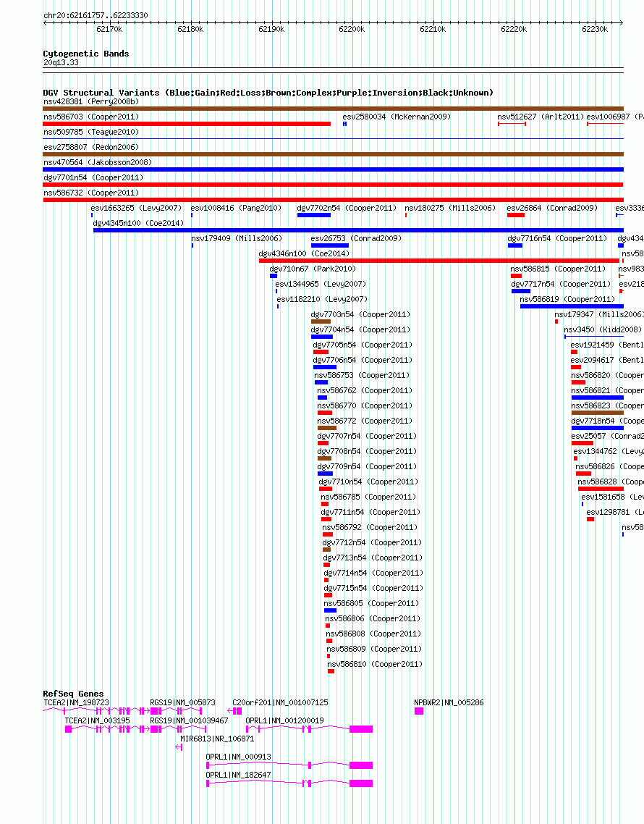Open the dgv7712n54 (Cooper2011) label

pyautogui.click(x=373, y=543)
